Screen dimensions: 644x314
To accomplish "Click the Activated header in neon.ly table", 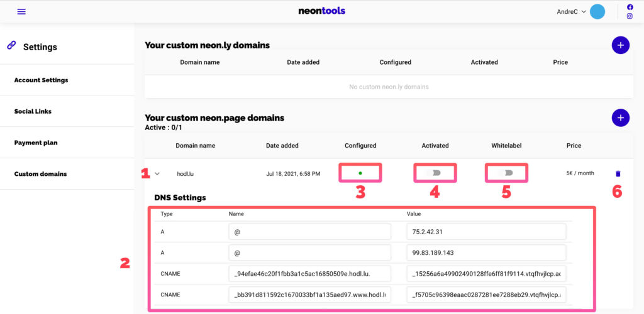I will pos(484,62).
